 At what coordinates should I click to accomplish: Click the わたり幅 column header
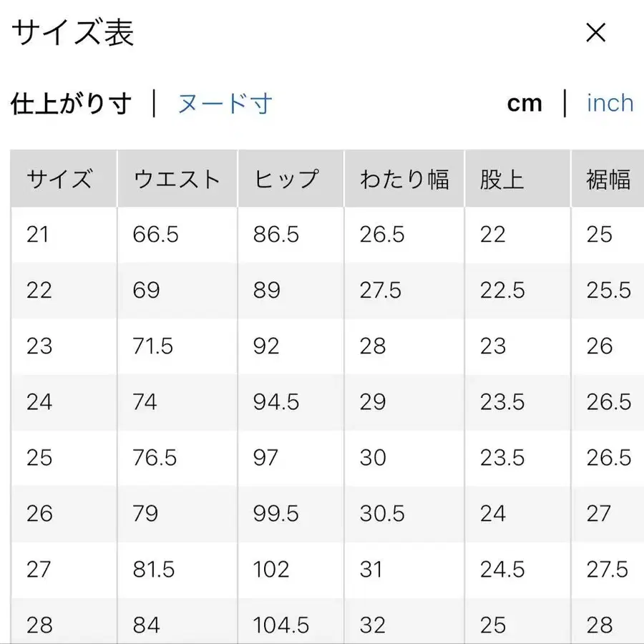tap(404, 178)
